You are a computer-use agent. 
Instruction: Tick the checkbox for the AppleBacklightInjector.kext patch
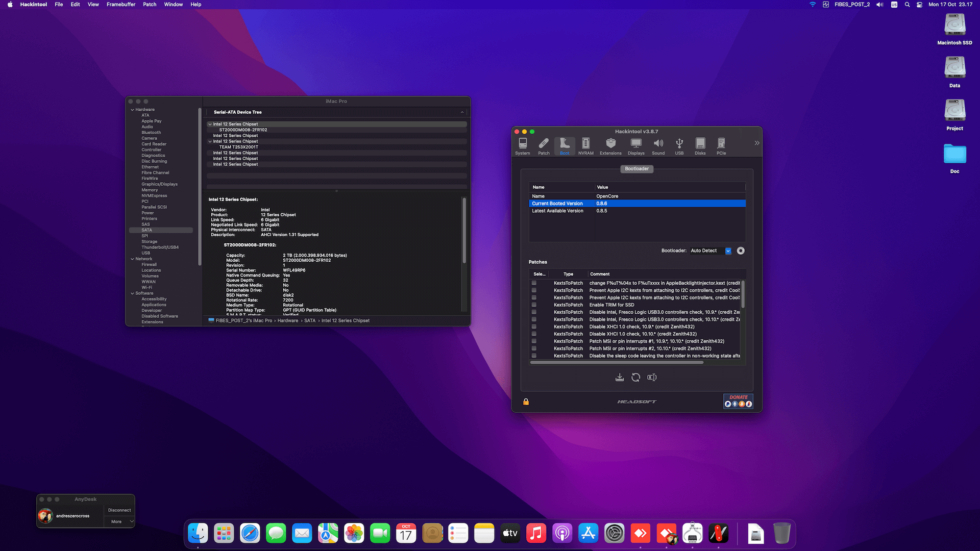(x=534, y=283)
